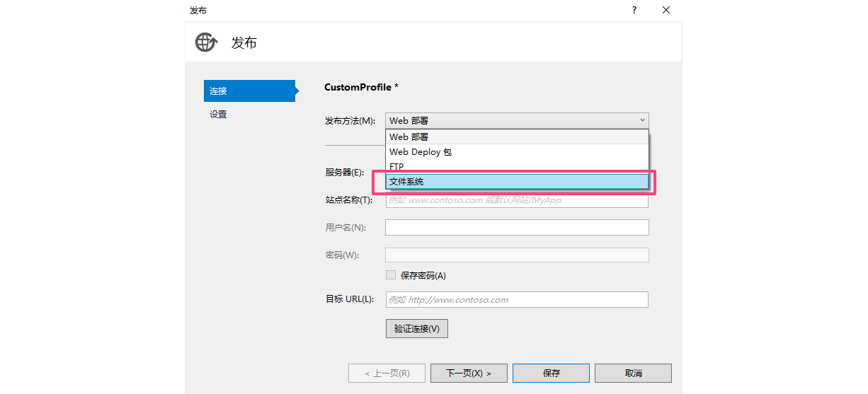The height and width of the screenshot is (394, 868).
Task: Collapse the 发布方法 combo box
Action: 517,121
